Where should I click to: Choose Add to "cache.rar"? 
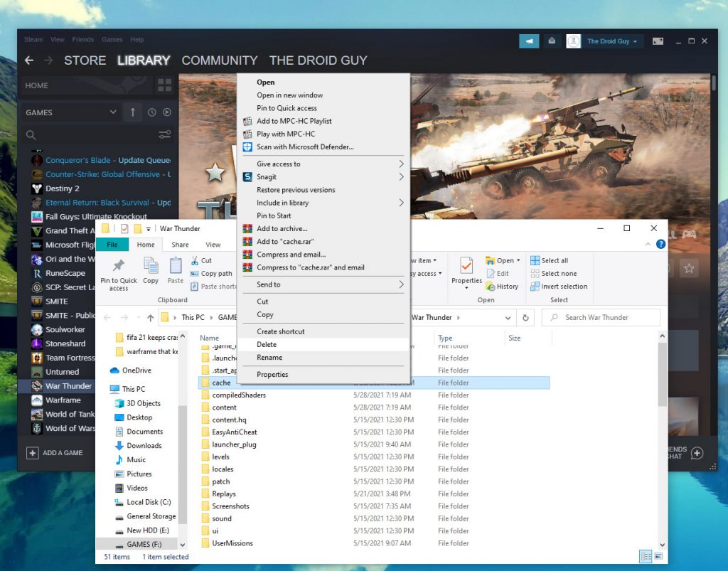coord(323,241)
